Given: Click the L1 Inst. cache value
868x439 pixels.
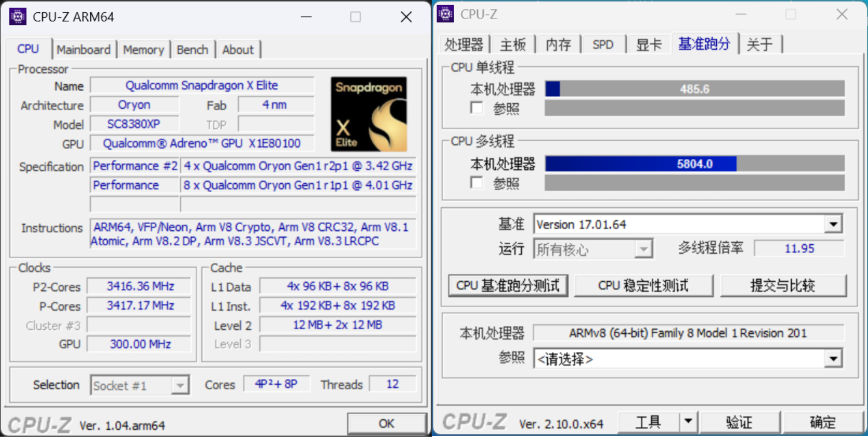Looking at the screenshot, I should [338, 306].
